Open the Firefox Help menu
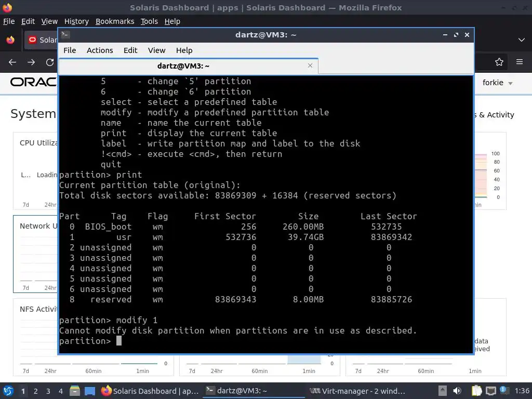The width and height of the screenshot is (532, 399). (172, 21)
